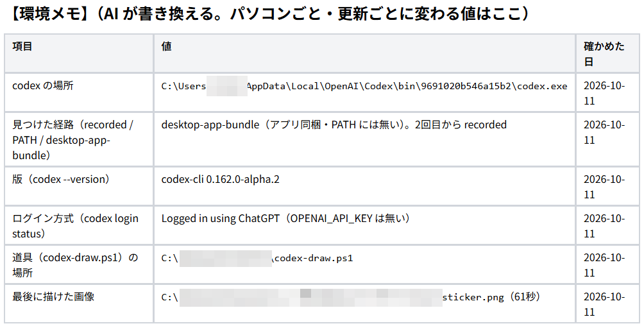
Task: Click the date in the '道具（codex-draw.ps1）' row
Action: coord(604,265)
